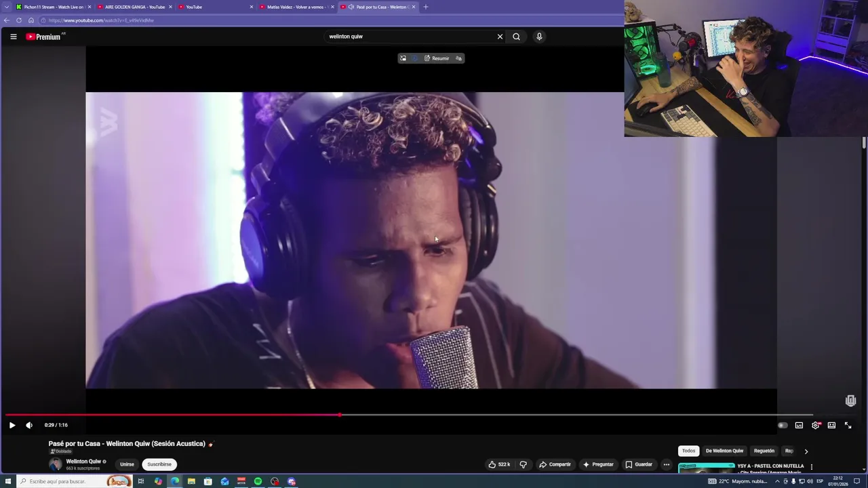Seek on the red video progress bar
This screenshot has height=488, width=868.
pyautogui.click(x=172, y=415)
